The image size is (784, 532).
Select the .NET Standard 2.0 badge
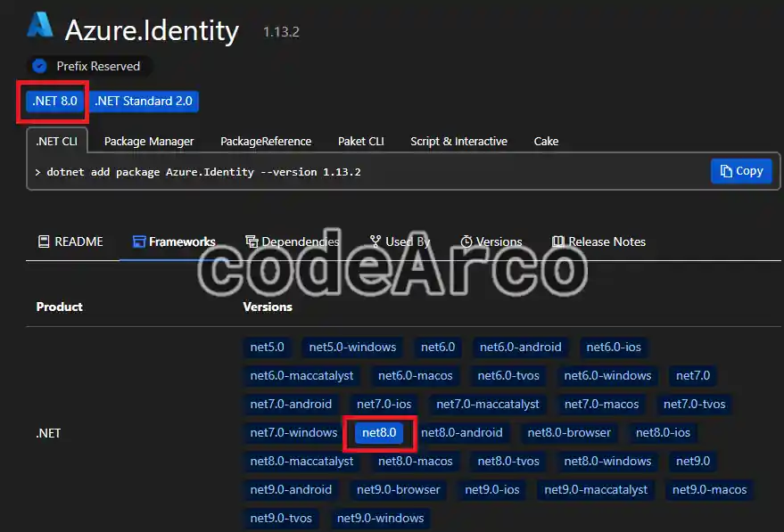(x=144, y=101)
